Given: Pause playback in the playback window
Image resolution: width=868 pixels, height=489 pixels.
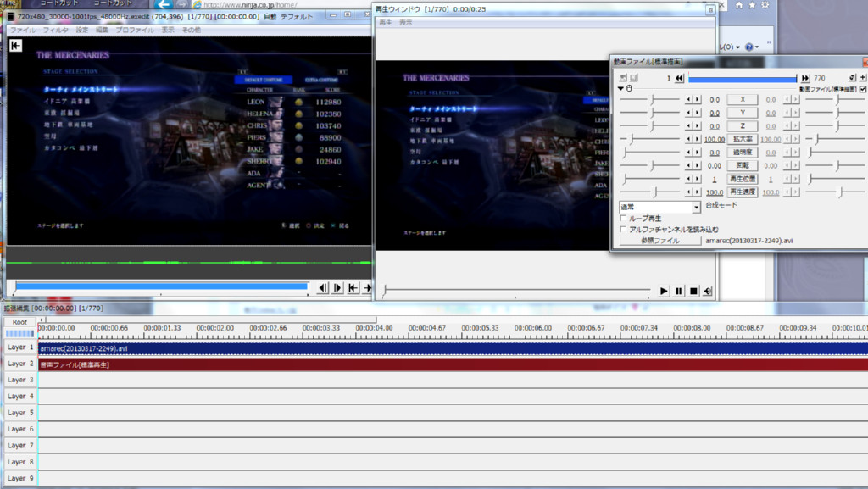Looking at the screenshot, I should (679, 291).
